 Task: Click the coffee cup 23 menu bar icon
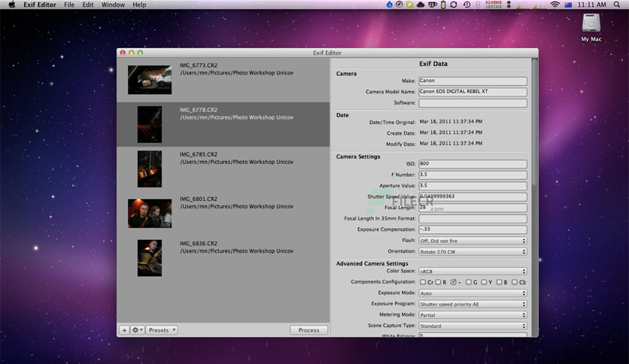coord(433,5)
